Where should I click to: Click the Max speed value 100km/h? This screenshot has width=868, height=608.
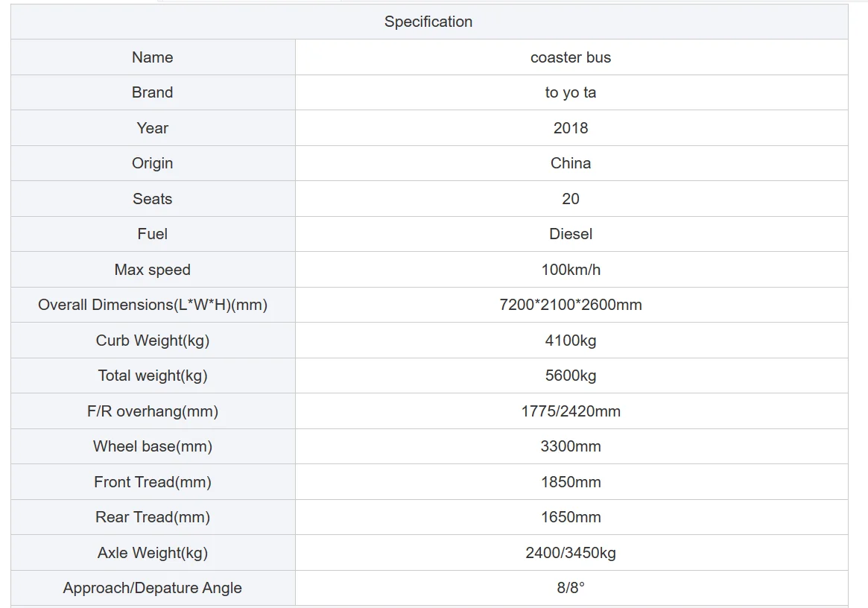click(571, 270)
